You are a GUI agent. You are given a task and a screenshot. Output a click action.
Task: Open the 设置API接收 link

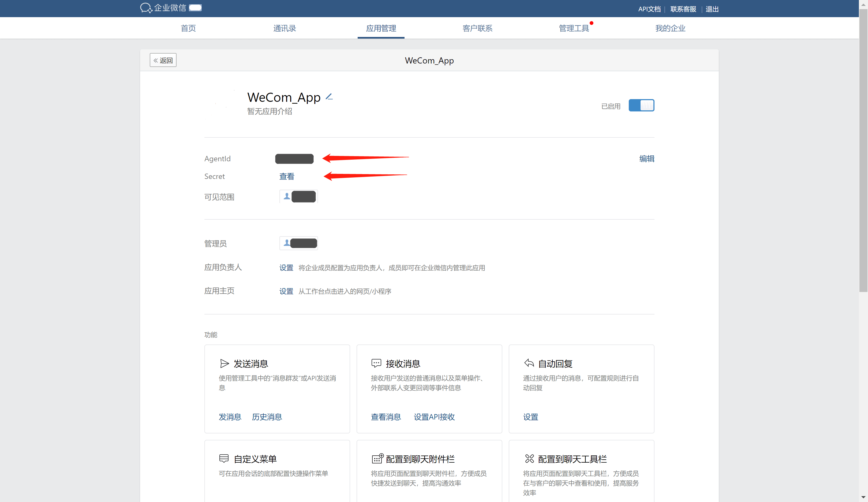pos(434,417)
